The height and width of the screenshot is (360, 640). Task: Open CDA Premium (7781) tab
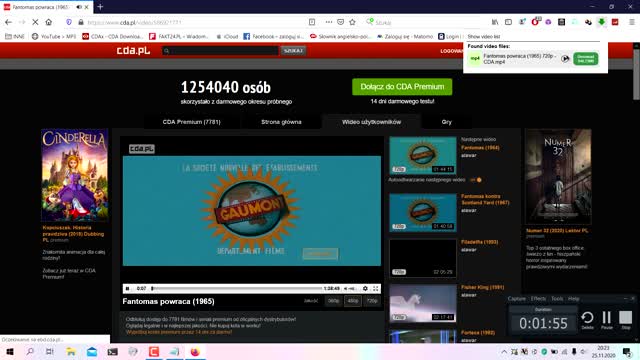(191, 122)
